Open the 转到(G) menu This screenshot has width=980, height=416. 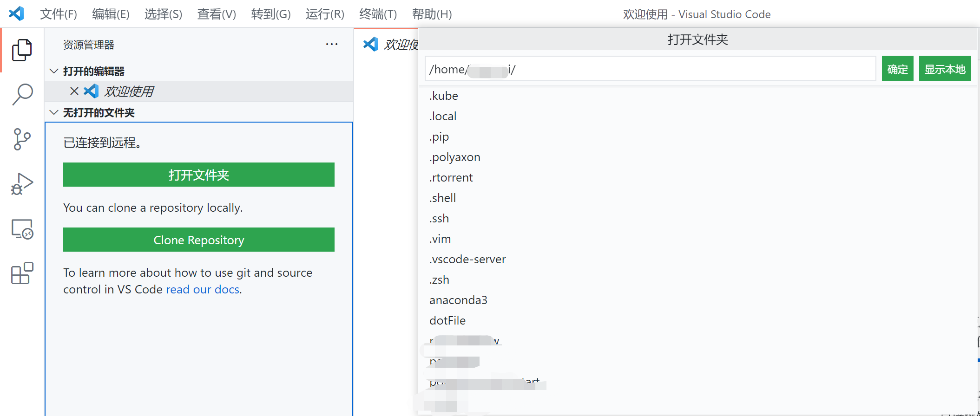(x=271, y=14)
